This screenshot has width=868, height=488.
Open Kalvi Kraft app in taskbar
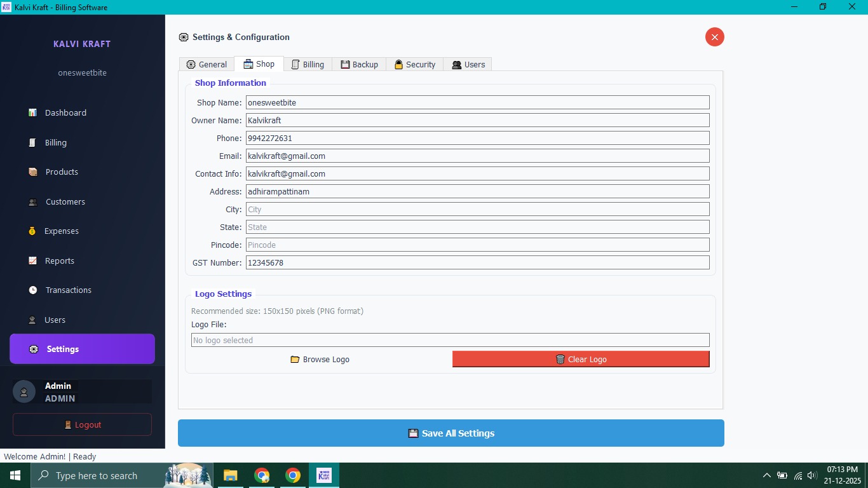pyautogui.click(x=324, y=475)
